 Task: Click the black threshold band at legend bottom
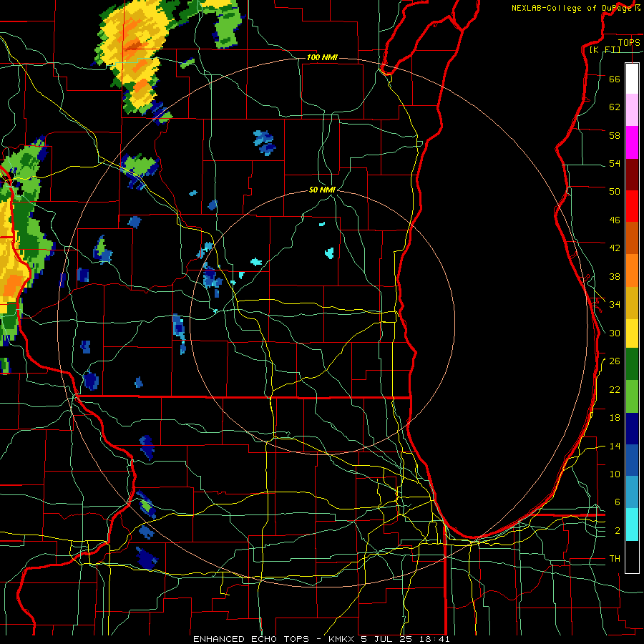point(632,557)
